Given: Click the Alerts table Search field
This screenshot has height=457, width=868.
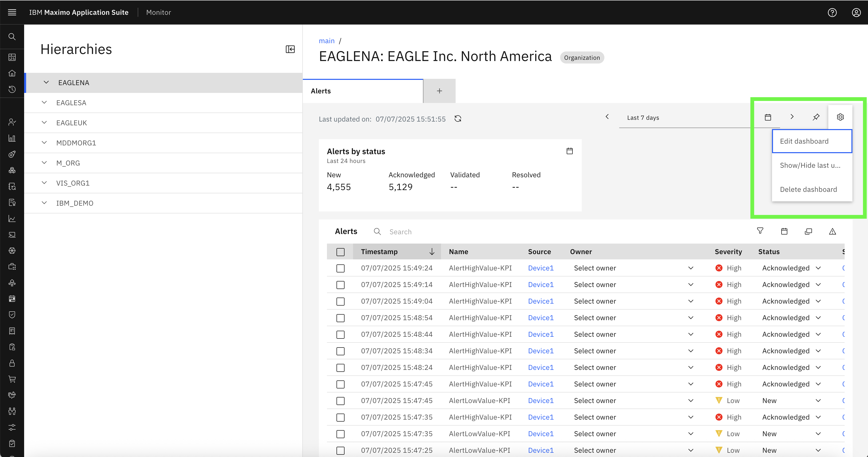Looking at the screenshot, I should [400, 232].
